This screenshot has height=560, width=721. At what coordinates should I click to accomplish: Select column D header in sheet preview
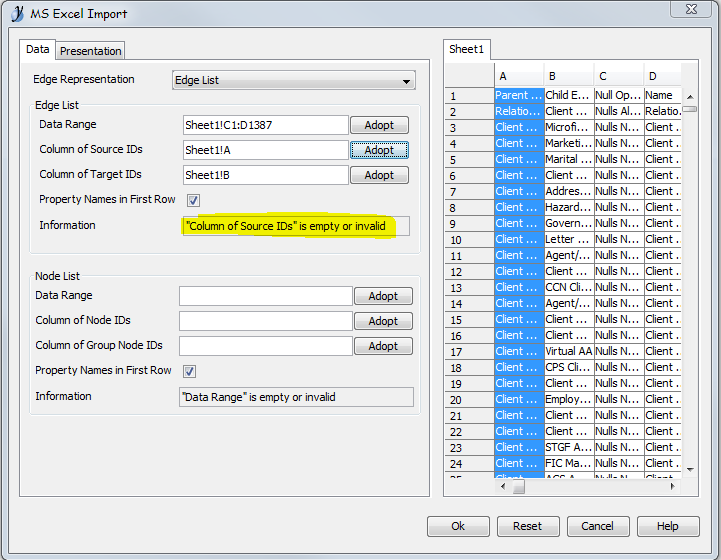point(662,76)
